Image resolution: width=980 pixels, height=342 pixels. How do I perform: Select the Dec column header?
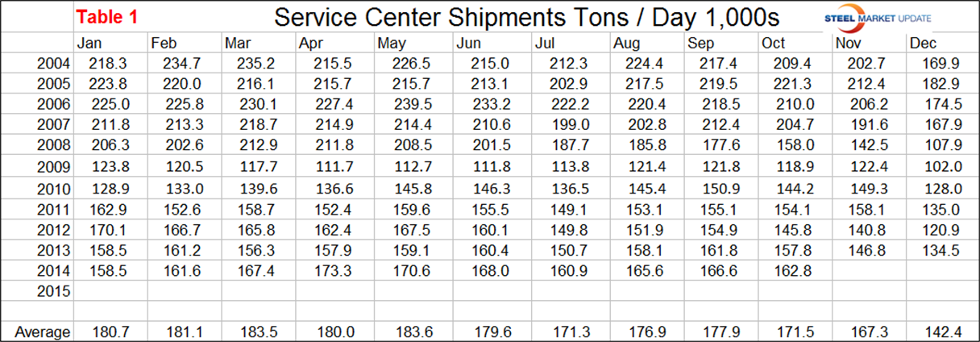tap(921, 44)
